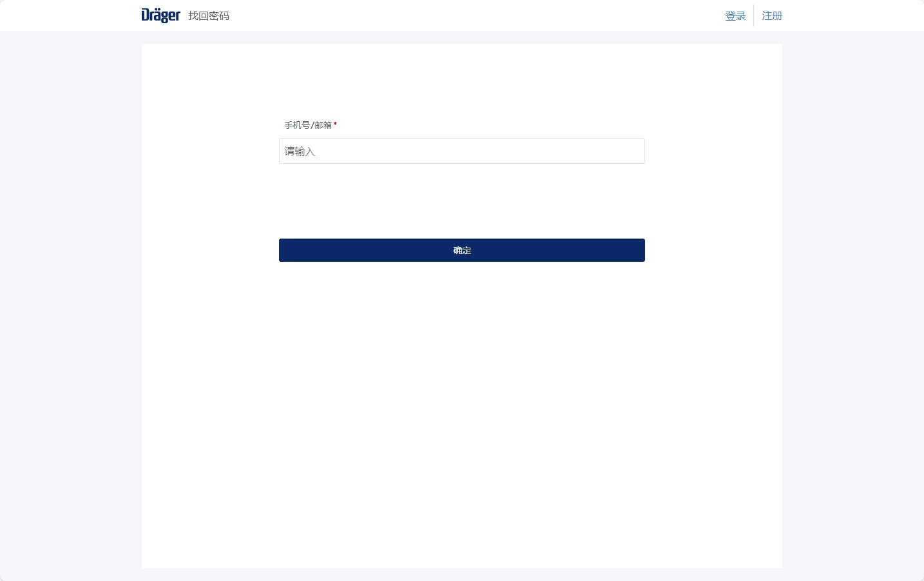
Task: Go to registration via 注册 in the top bar
Action: (771, 15)
